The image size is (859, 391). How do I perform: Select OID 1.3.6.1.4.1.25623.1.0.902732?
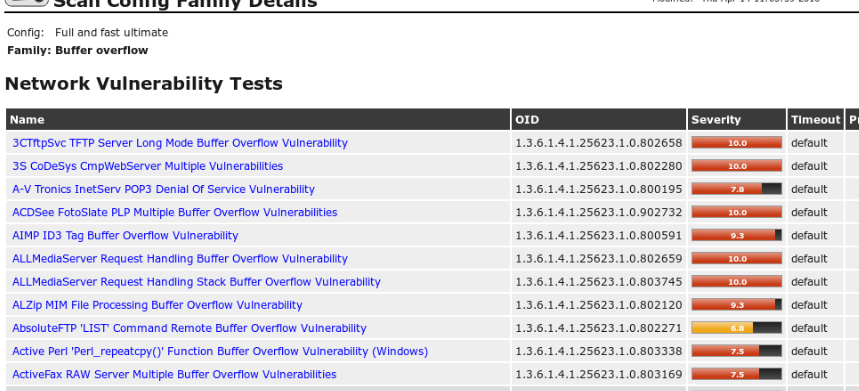point(599,212)
